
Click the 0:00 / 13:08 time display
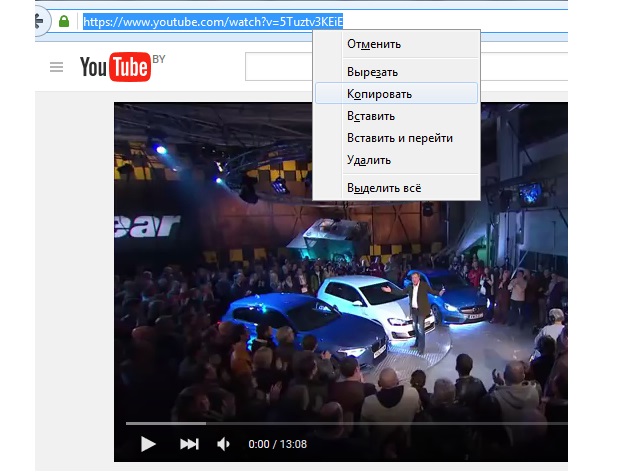pyautogui.click(x=278, y=444)
